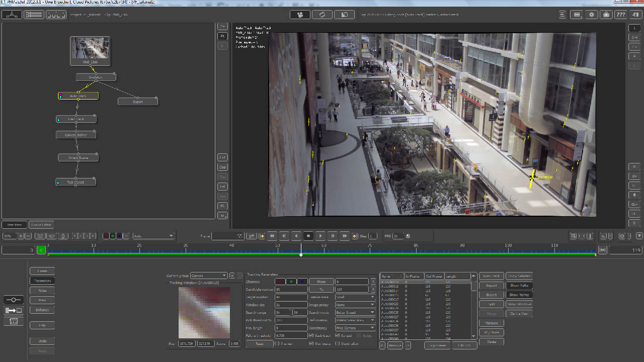Toggle the blue channel display button

[x=119, y=236]
